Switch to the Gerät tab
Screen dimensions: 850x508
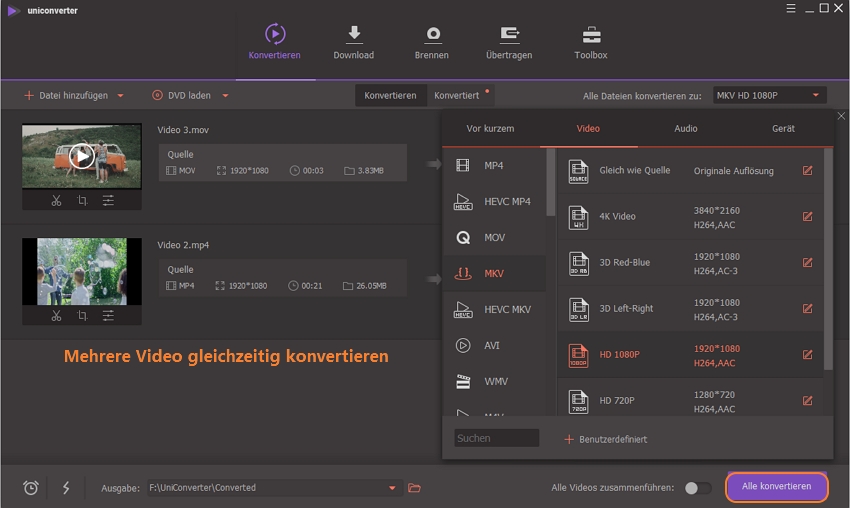coord(783,128)
